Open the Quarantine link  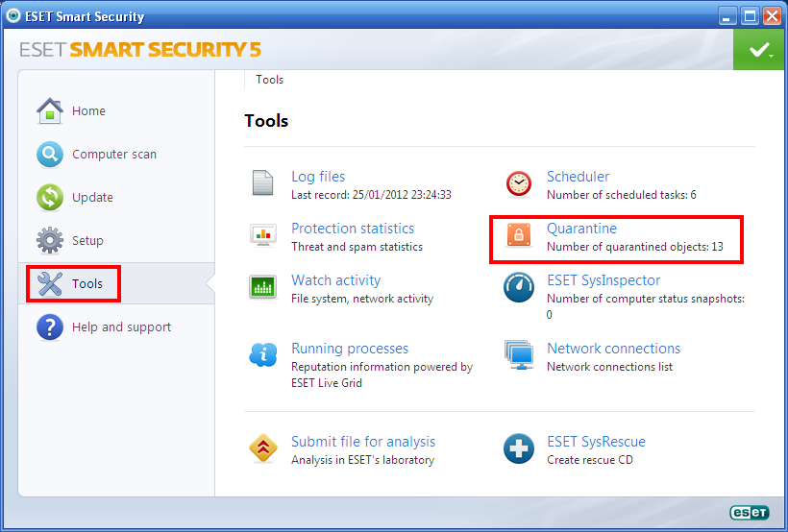[581, 229]
